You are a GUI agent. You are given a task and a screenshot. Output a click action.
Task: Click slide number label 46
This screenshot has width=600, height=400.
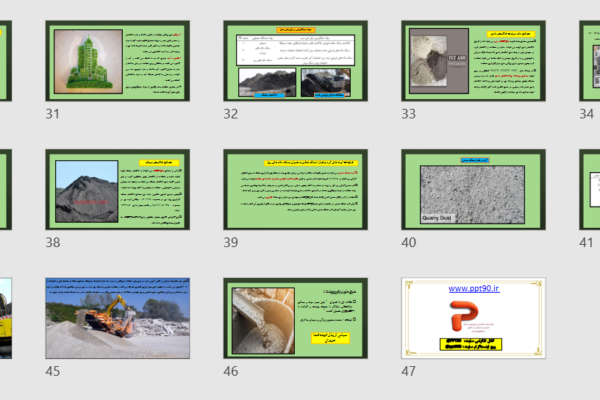click(x=231, y=371)
